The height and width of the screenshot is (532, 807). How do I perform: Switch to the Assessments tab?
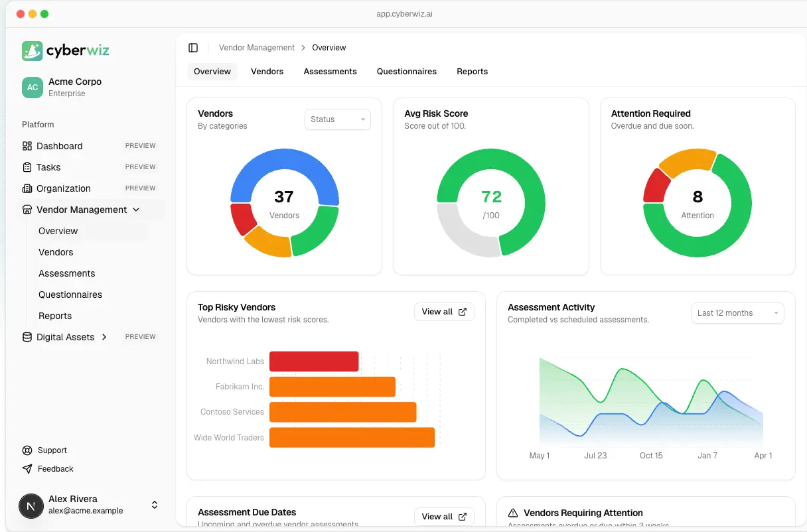(330, 71)
